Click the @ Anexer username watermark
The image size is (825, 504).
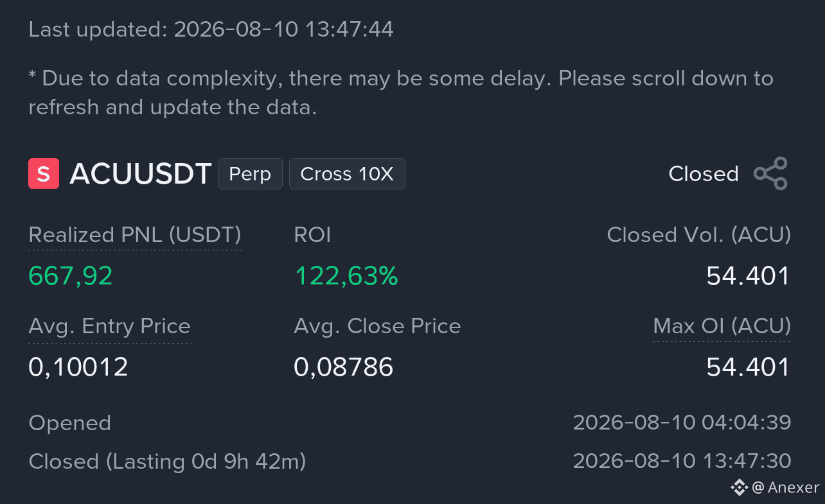pos(785,487)
